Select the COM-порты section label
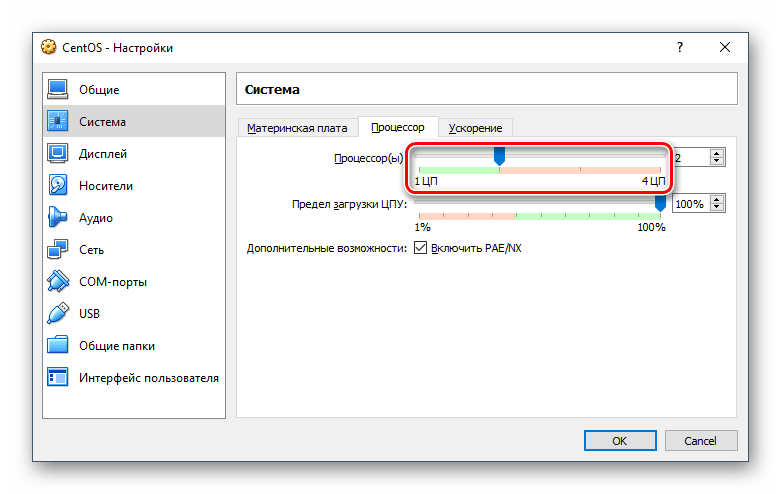 pos(113,282)
